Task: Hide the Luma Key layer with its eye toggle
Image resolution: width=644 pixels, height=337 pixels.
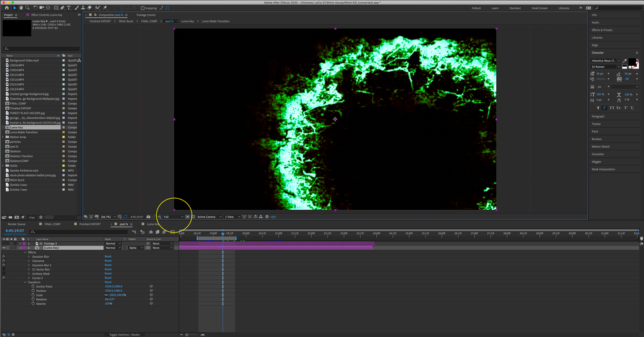Action: 4,248
